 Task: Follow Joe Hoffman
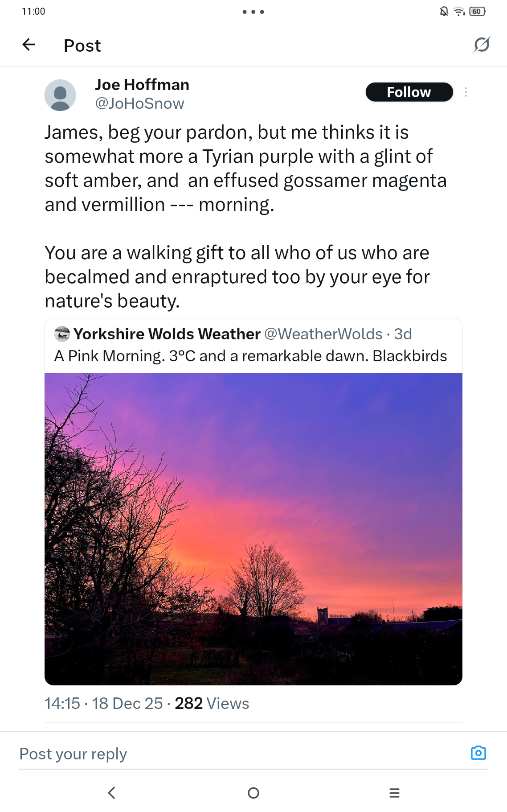[x=409, y=92]
